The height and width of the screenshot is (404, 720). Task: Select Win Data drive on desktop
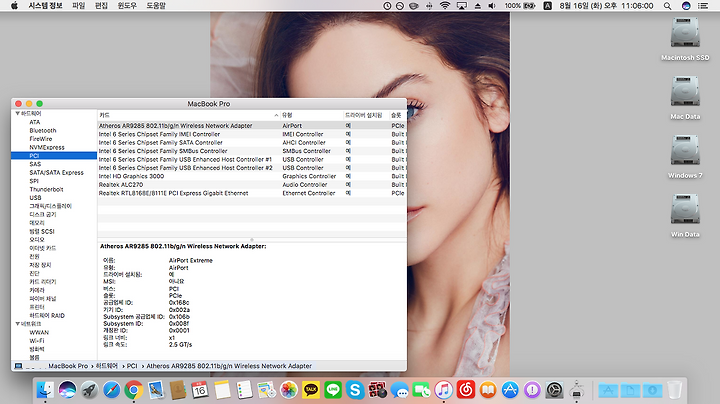pos(685,216)
